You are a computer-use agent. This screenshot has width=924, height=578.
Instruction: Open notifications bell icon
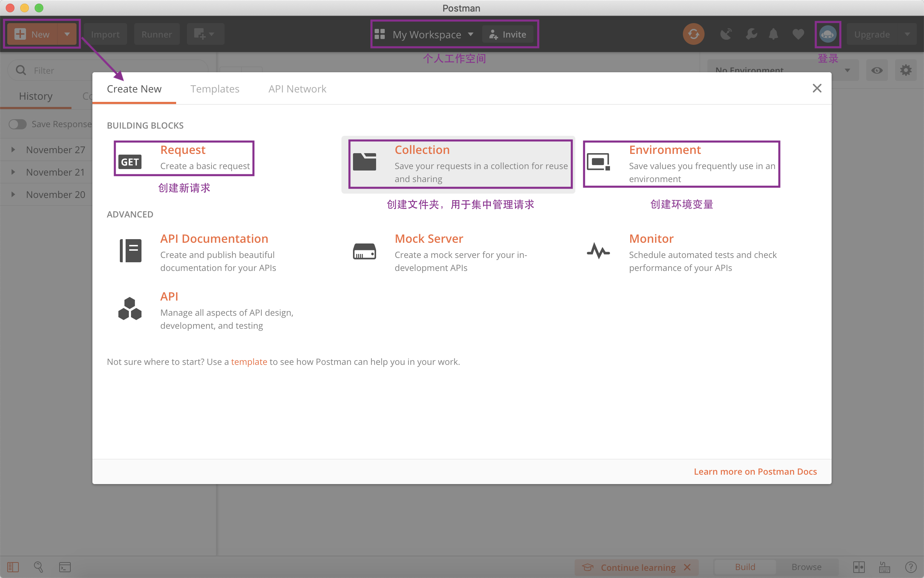[x=773, y=34]
